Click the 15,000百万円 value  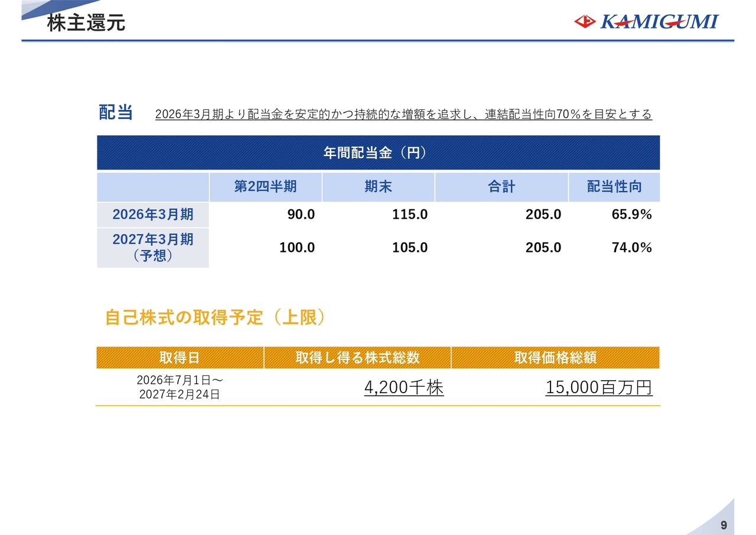tap(599, 388)
